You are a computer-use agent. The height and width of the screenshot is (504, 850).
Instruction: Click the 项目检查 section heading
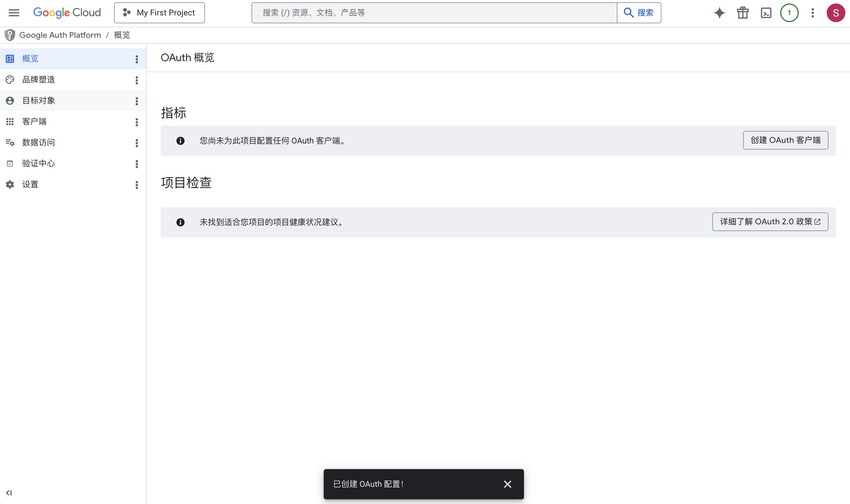pyautogui.click(x=186, y=183)
